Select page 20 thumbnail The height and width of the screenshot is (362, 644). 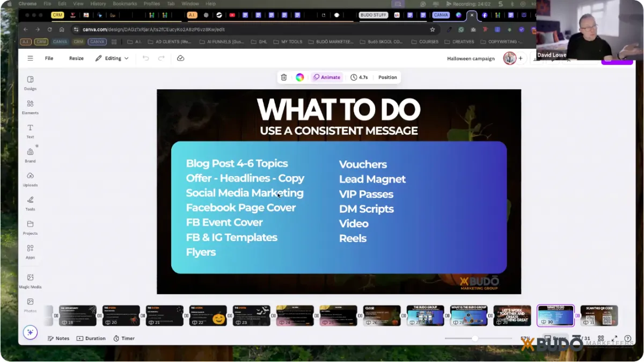point(121,315)
